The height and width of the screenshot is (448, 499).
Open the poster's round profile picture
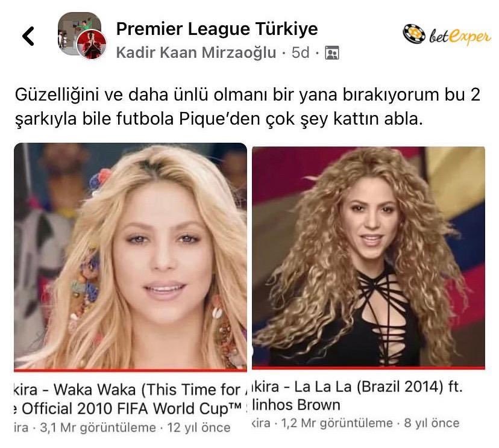[92, 45]
